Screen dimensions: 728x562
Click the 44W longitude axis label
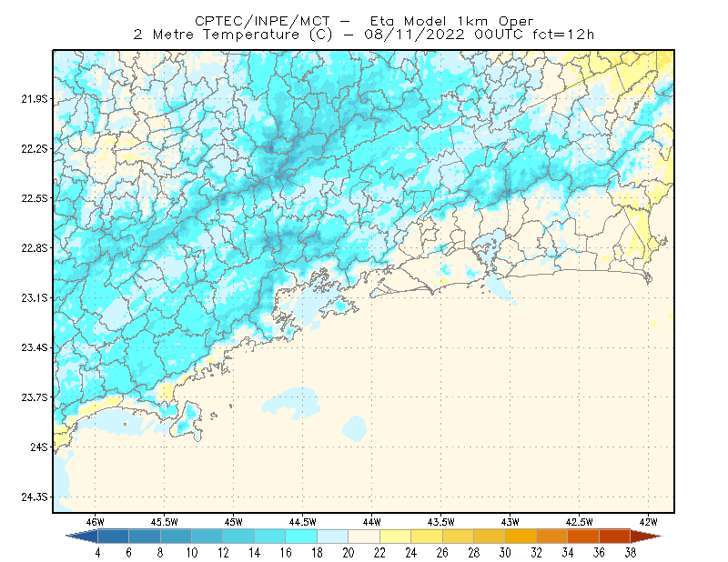[371, 522]
